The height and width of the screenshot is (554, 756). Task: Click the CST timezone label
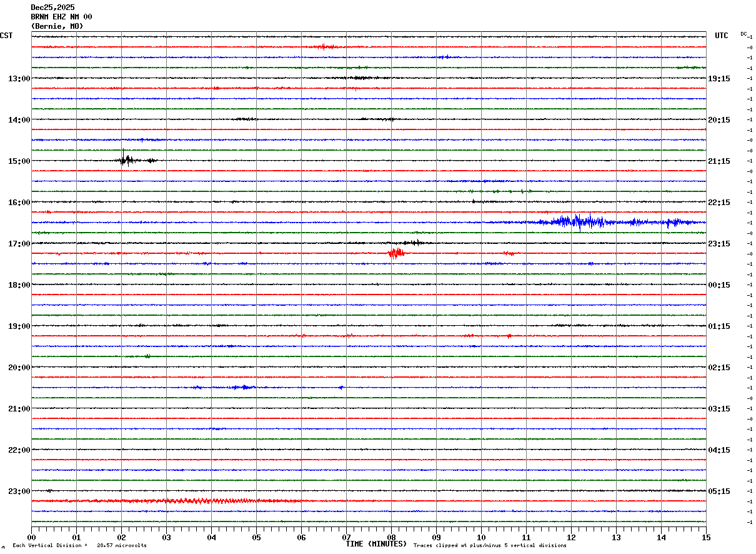[6, 36]
